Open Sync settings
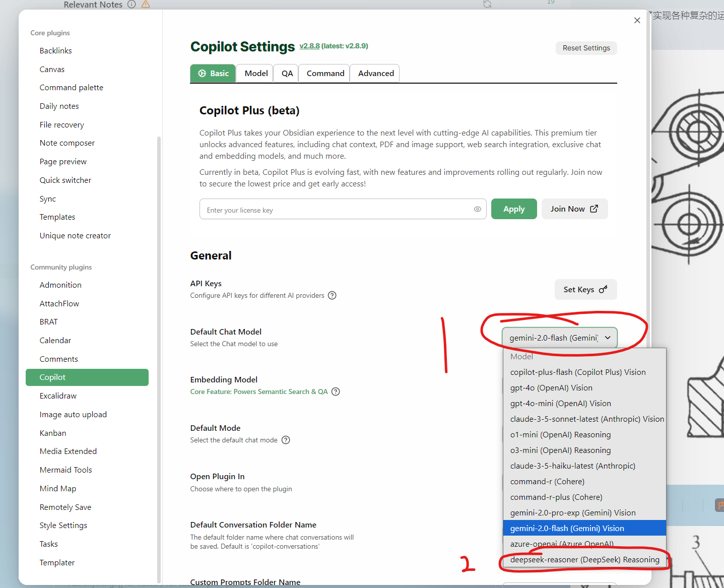The width and height of the screenshot is (724, 588). pyautogui.click(x=87, y=199)
